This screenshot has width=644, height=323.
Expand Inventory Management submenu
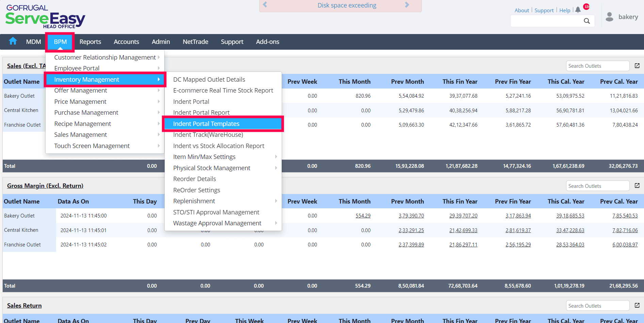(105, 79)
